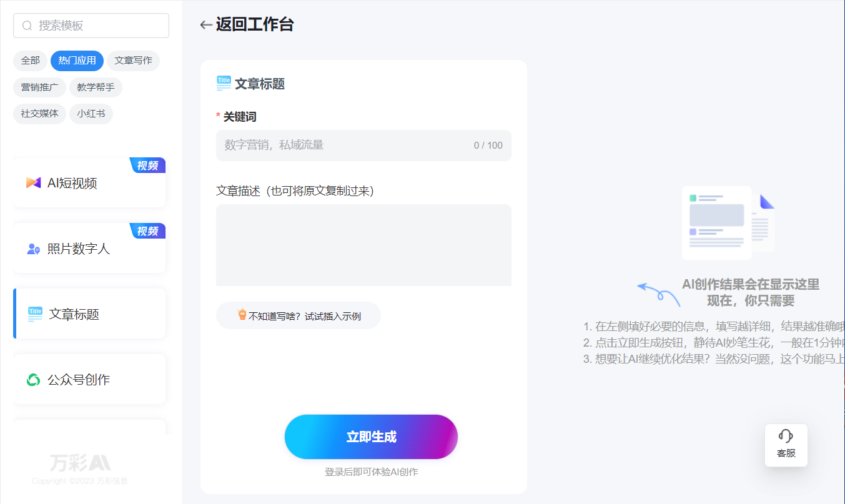
Task: Choose the 小红书 category
Action: point(91,114)
